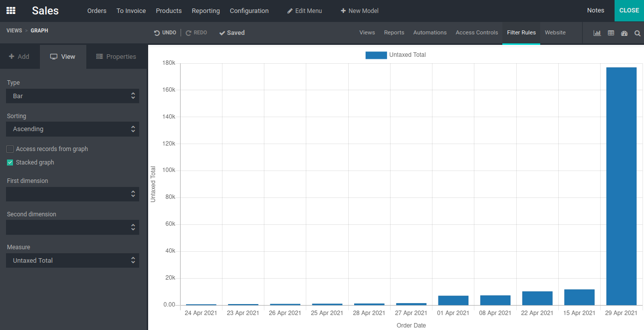The height and width of the screenshot is (330, 644).
Task: Open the dashboard gauge view icon
Action: 624,33
